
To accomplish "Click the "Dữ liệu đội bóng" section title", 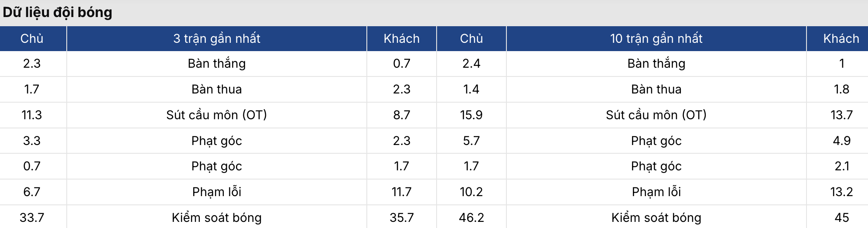I will [58, 12].
